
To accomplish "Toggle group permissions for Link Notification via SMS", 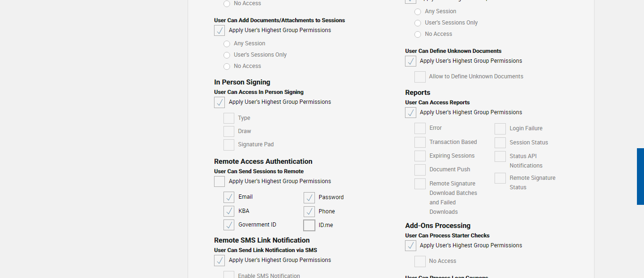I will point(220,261).
